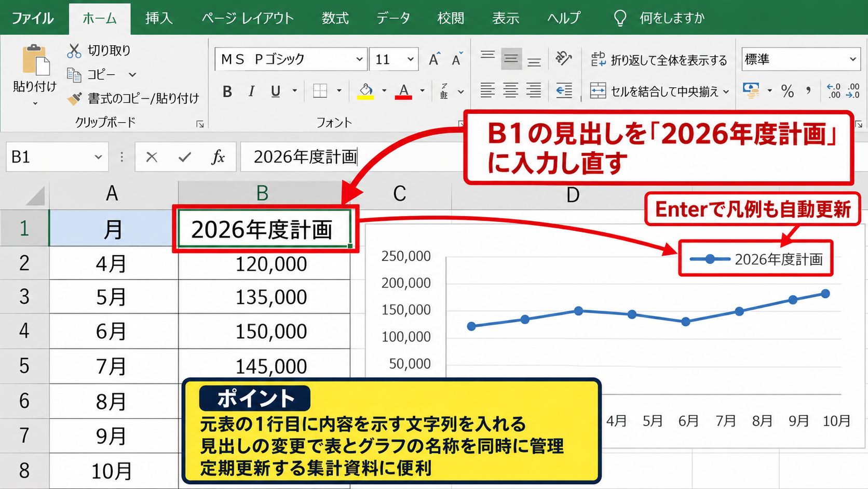Click the phonetic guide (furigana) icon
Screen dimensions: 868x489
[x=444, y=91]
